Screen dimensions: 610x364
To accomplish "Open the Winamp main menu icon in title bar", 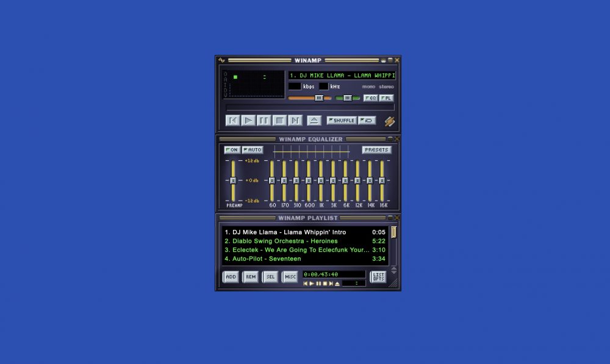I will (x=222, y=60).
